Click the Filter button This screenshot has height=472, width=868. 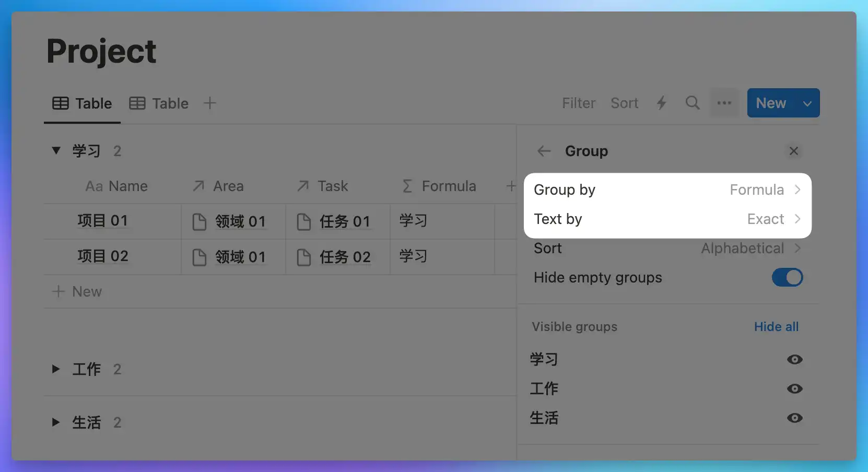pyautogui.click(x=579, y=103)
